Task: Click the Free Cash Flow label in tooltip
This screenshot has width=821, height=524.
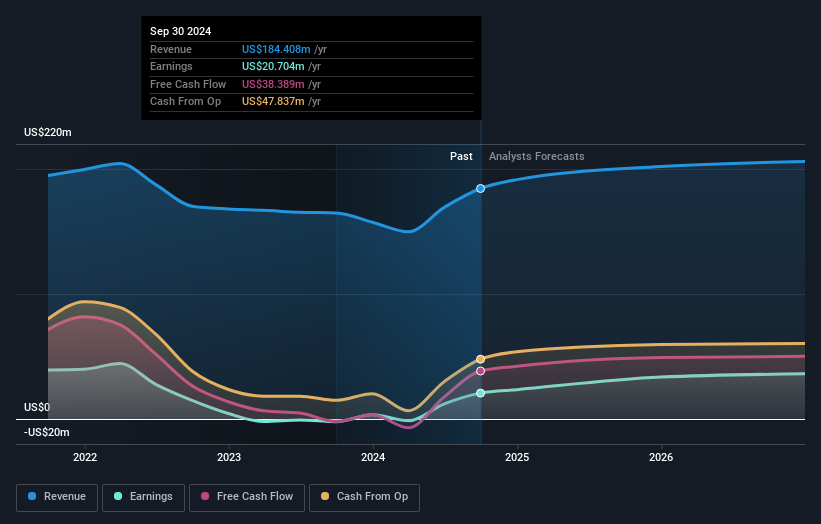Action: 188,84
